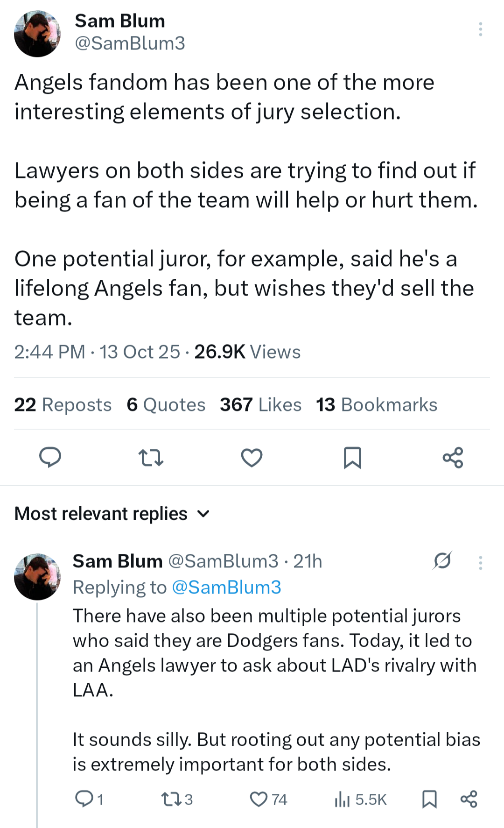Like the reply showing 74 likes

(x=268, y=799)
